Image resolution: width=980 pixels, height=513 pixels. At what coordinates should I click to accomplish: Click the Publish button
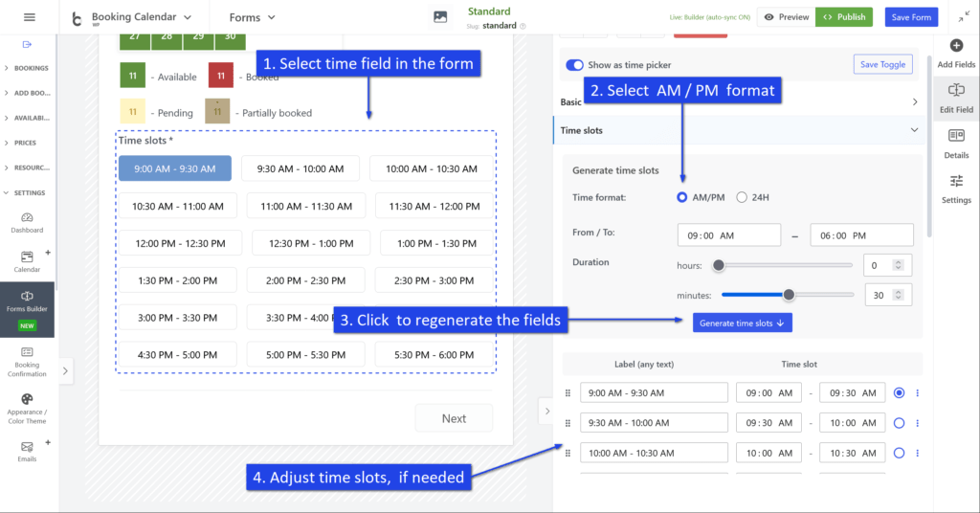click(x=844, y=17)
